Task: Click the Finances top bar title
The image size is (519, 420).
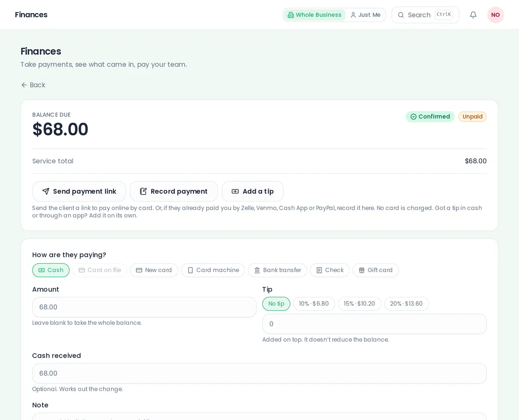Action: [x=31, y=15]
